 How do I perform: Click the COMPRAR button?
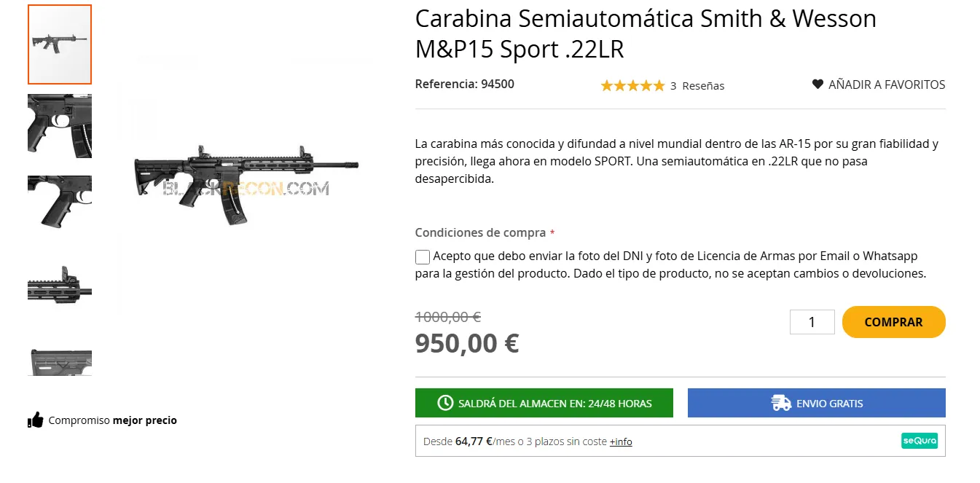click(x=893, y=321)
